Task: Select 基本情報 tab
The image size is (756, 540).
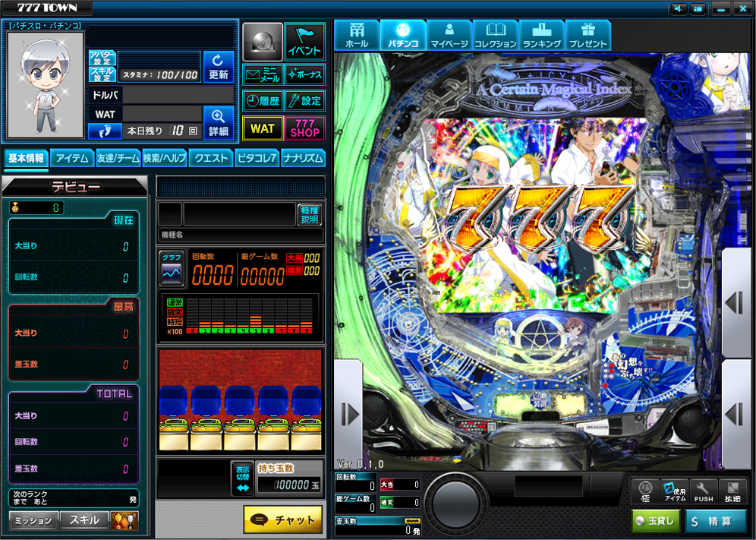Action: pos(26,158)
